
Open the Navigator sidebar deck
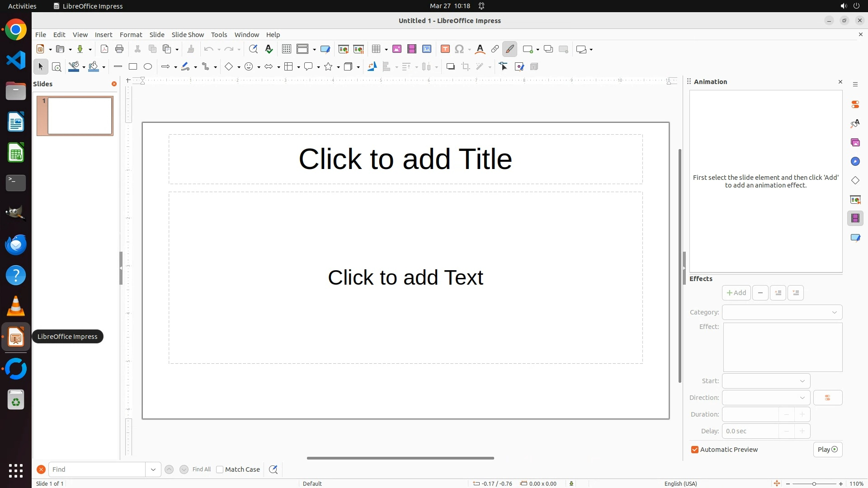pyautogui.click(x=855, y=162)
